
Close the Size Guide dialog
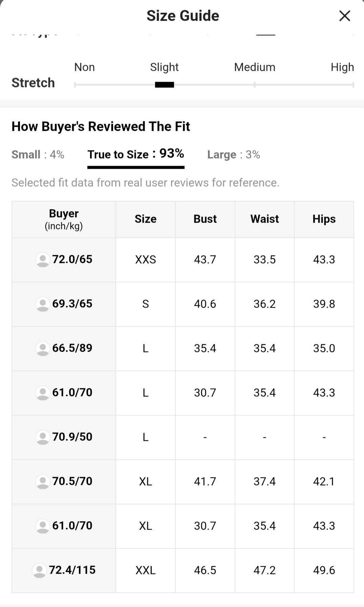pos(344,16)
